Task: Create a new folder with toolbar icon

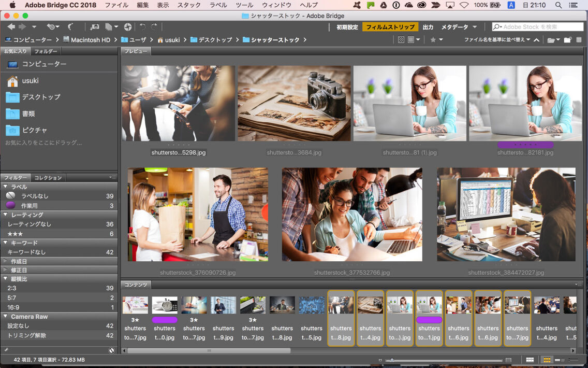Action: 568,40
